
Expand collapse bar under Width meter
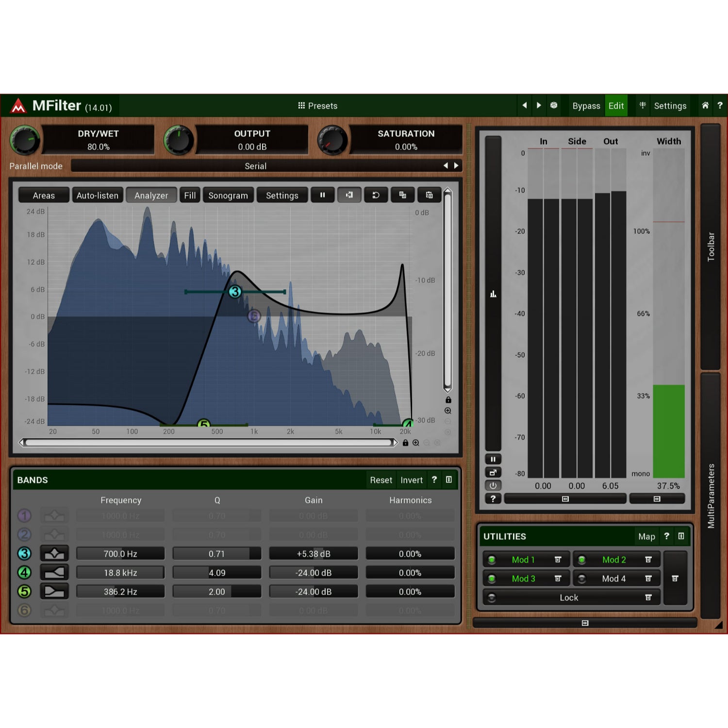[x=657, y=498]
